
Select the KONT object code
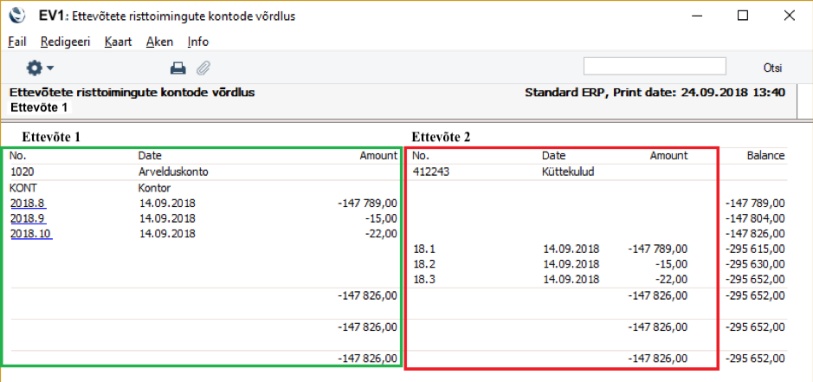coord(22,187)
